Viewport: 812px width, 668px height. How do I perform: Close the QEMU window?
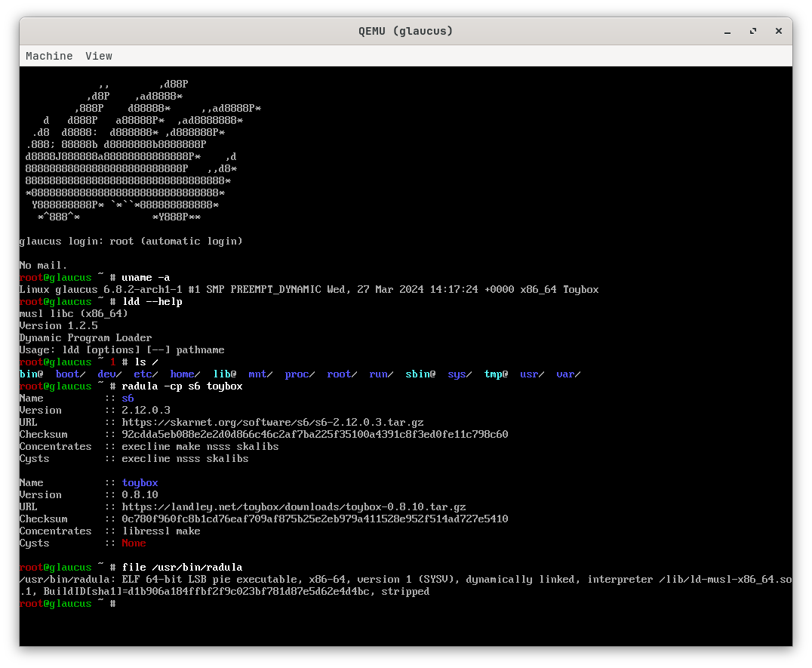[x=778, y=31]
